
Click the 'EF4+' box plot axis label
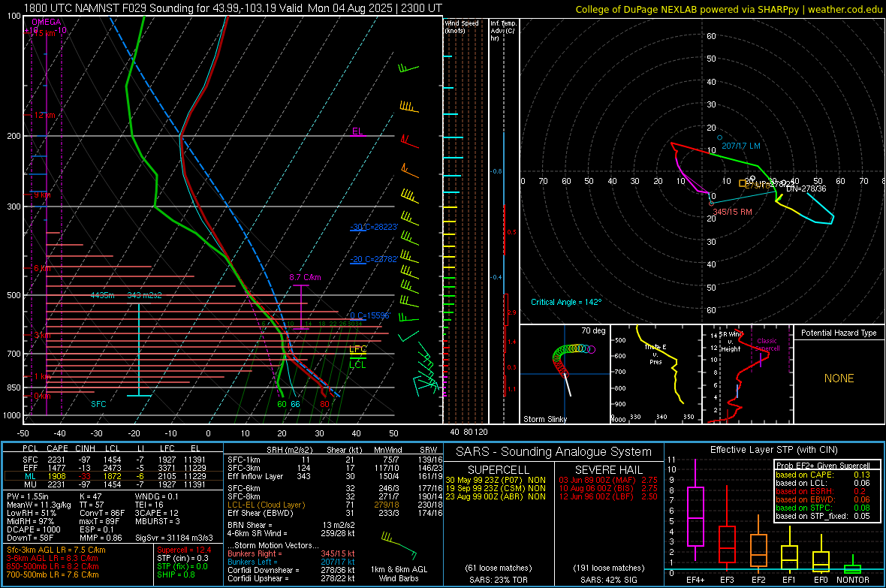[695, 580]
